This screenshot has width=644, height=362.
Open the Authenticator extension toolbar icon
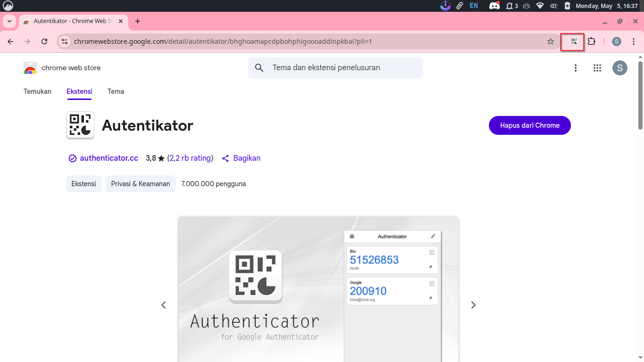pos(574,41)
